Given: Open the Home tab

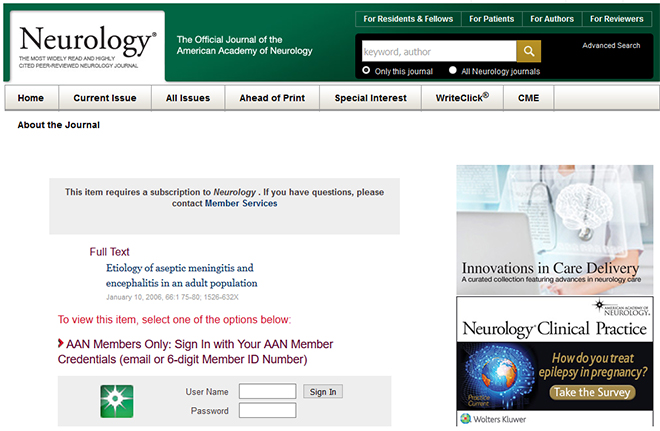Looking at the screenshot, I should [x=31, y=98].
